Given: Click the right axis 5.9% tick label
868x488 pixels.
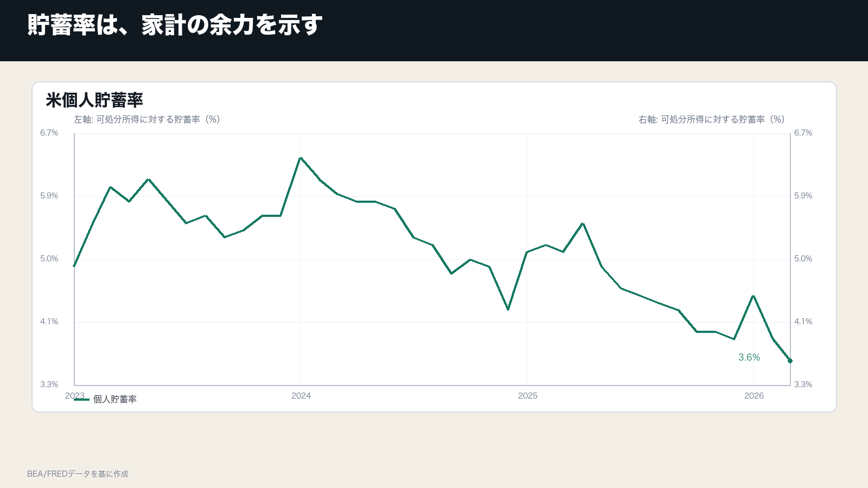Looking at the screenshot, I should pos(803,196).
